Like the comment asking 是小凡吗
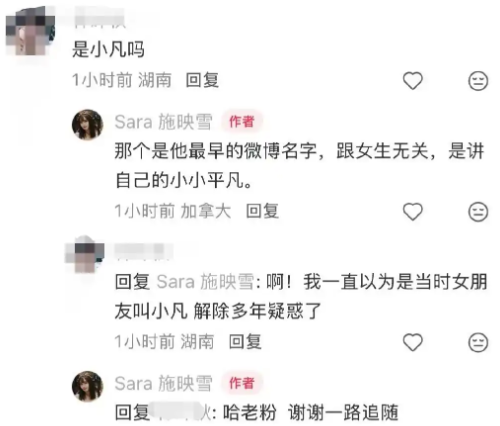Viewport: 500px width, 426px height. (x=413, y=81)
